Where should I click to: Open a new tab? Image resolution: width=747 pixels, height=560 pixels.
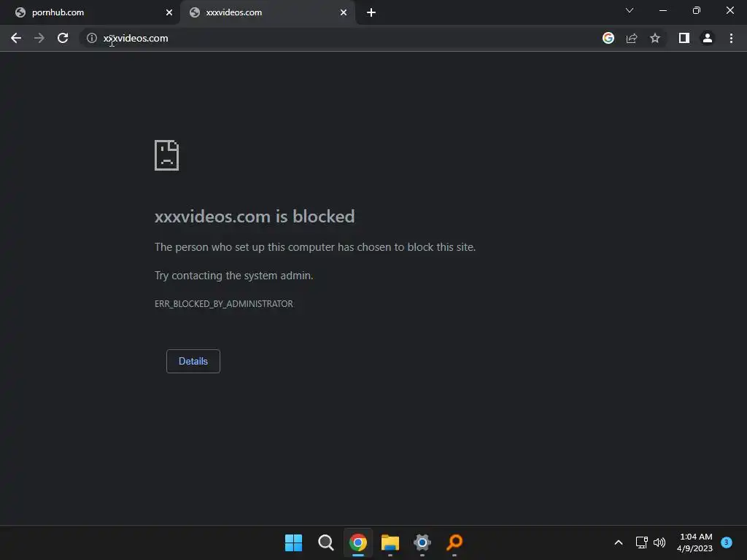pos(371,13)
